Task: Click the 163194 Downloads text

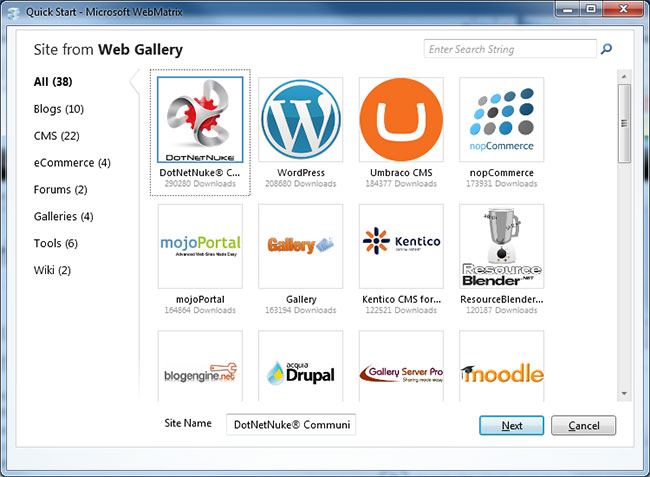Action: click(301, 310)
